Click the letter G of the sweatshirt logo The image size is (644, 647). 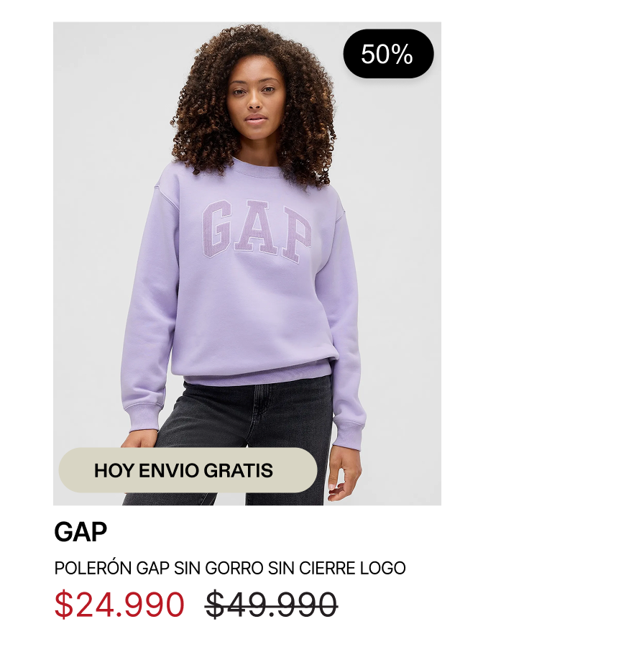(217, 228)
